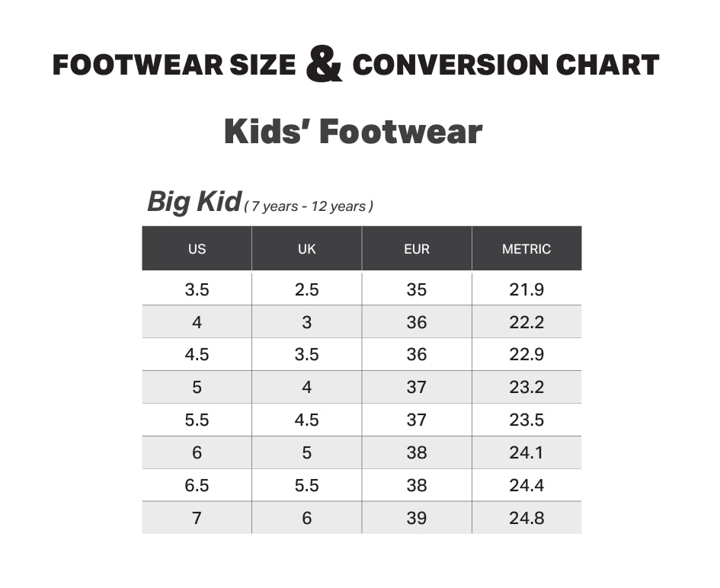Select EUR size 39 cell
Image resolution: width=720 pixels, height=588 pixels.
(x=417, y=518)
